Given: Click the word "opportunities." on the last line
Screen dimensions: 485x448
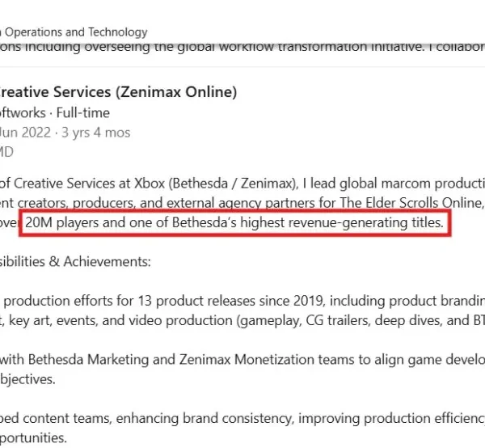Looking at the screenshot, I should click(33, 437).
